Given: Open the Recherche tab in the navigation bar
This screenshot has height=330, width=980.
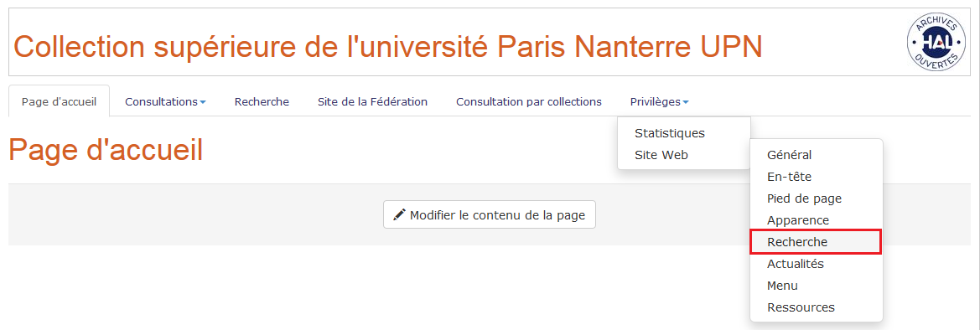Looking at the screenshot, I should tap(262, 101).
